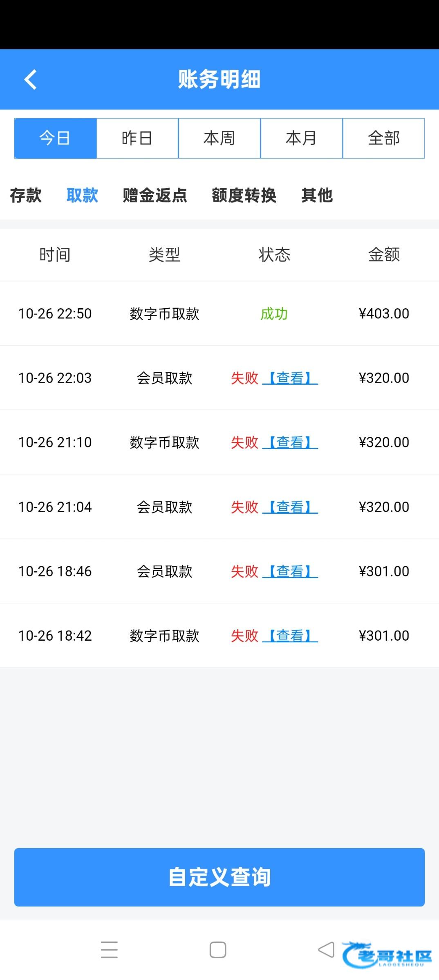Click 查看 link for 18:46 withdrawal

click(290, 572)
